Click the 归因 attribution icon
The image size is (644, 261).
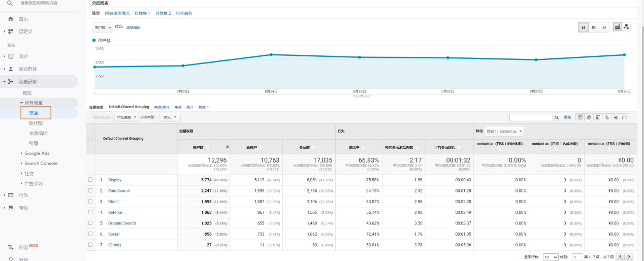pos(11,247)
